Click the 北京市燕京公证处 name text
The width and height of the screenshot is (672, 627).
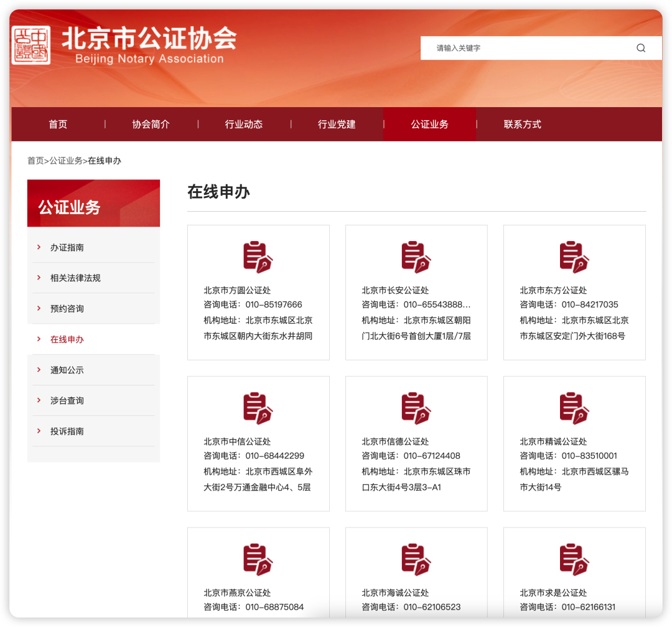(x=237, y=593)
